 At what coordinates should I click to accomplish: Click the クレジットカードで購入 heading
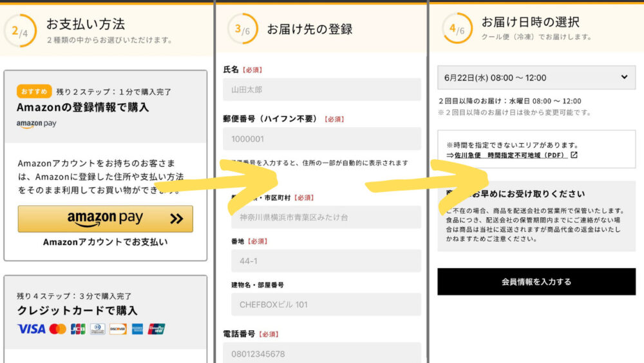[77, 310]
